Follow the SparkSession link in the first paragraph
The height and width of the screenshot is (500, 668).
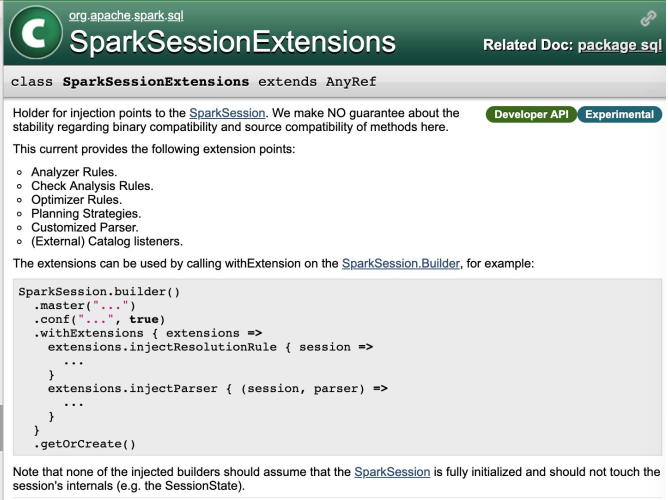pyautogui.click(x=230, y=113)
